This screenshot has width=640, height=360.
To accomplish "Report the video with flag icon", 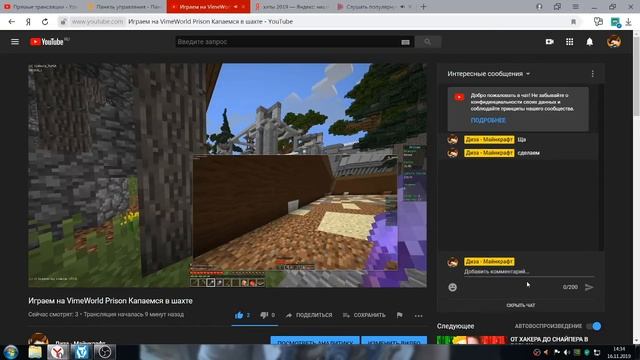I will 399,315.
